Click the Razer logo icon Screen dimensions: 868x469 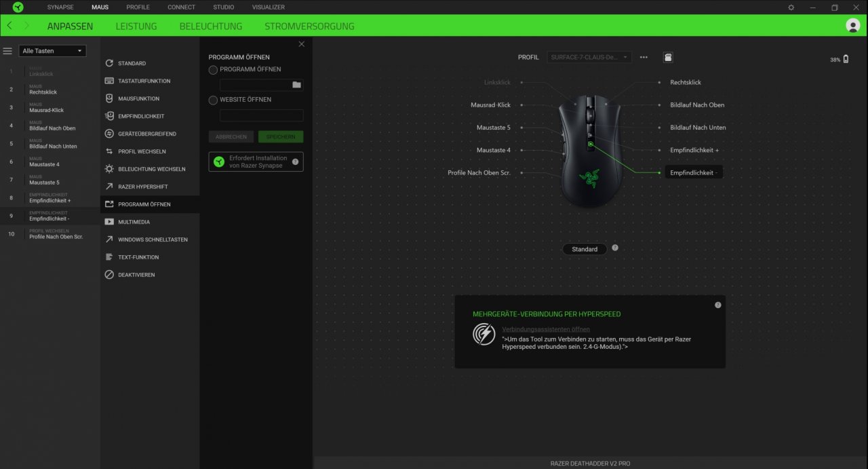pyautogui.click(x=18, y=7)
